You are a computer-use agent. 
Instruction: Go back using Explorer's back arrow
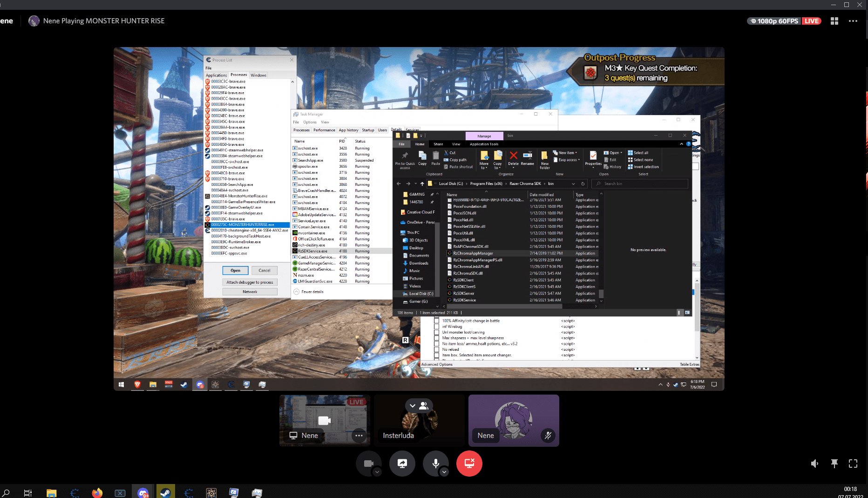tap(399, 184)
